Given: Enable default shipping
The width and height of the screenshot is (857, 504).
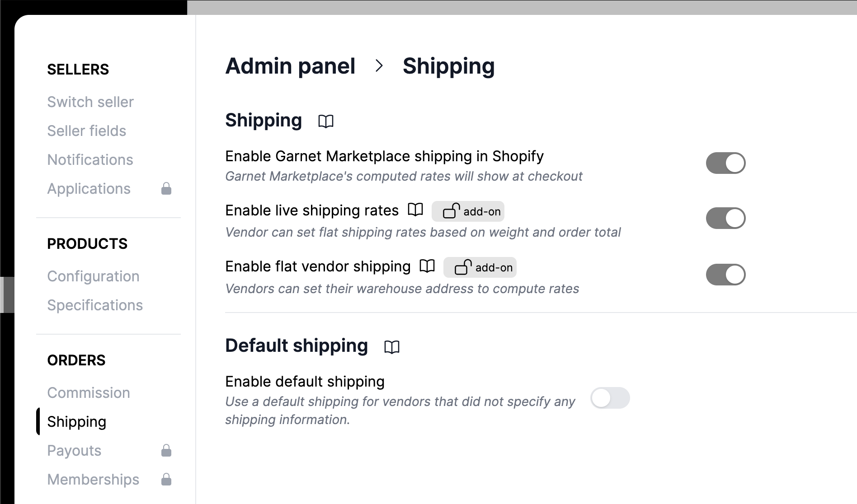Looking at the screenshot, I should click(610, 398).
